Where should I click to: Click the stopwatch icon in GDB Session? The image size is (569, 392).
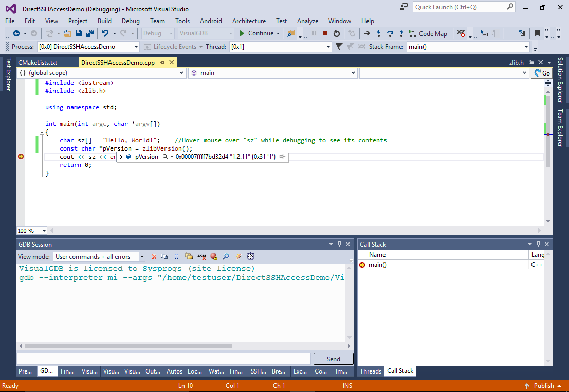(x=250, y=256)
